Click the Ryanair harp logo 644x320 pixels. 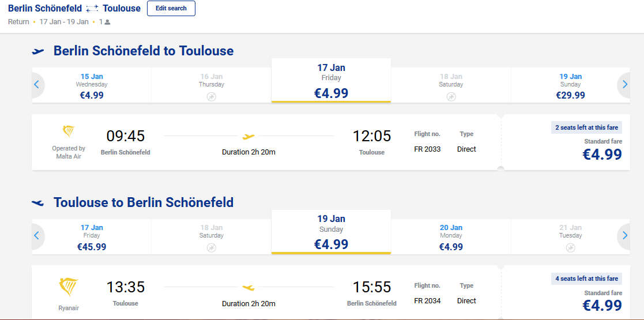point(69,287)
